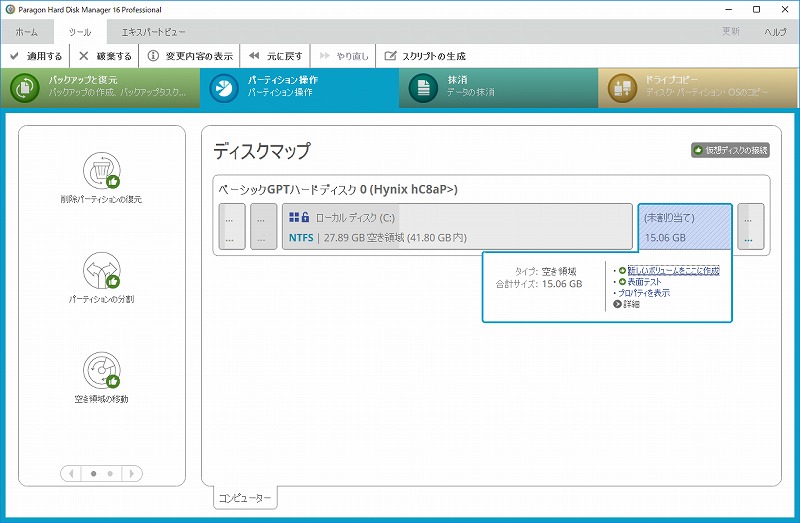Viewport: 800px width, 523px height.
Task: Expand 詳細 in the popup
Action: point(627,304)
